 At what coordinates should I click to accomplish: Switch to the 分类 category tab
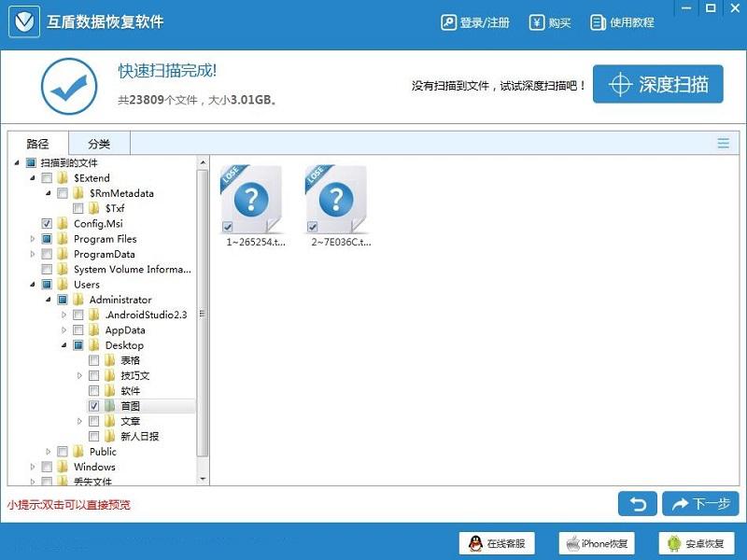pos(99,144)
